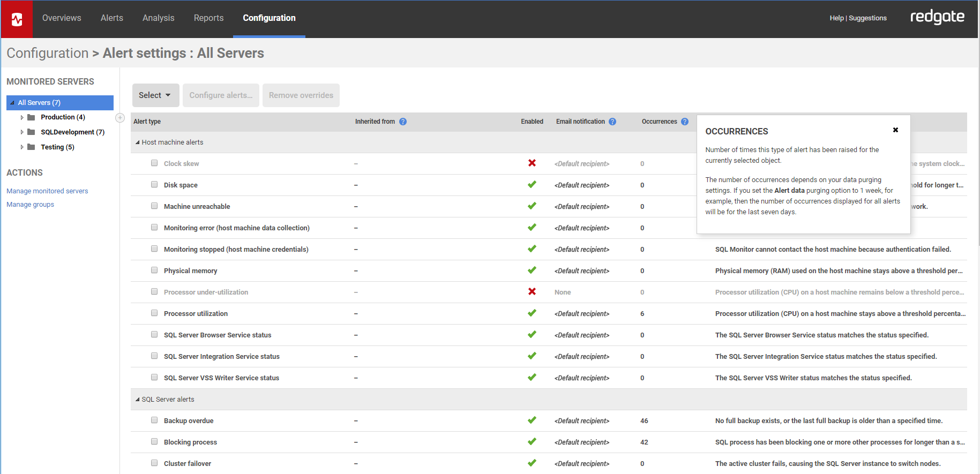Click the SQLDevelopment folder icon
Screen dimensions: 980x474
tap(32, 132)
